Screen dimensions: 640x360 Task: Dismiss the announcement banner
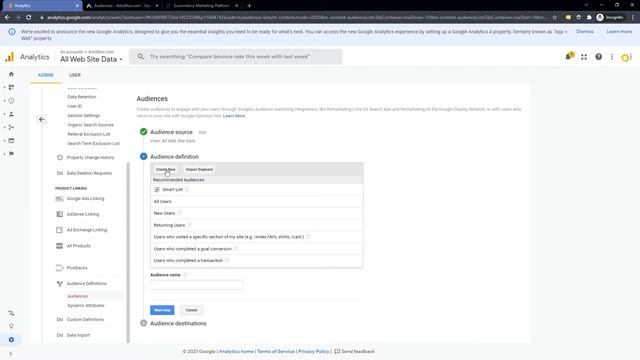[x=584, y=31]
